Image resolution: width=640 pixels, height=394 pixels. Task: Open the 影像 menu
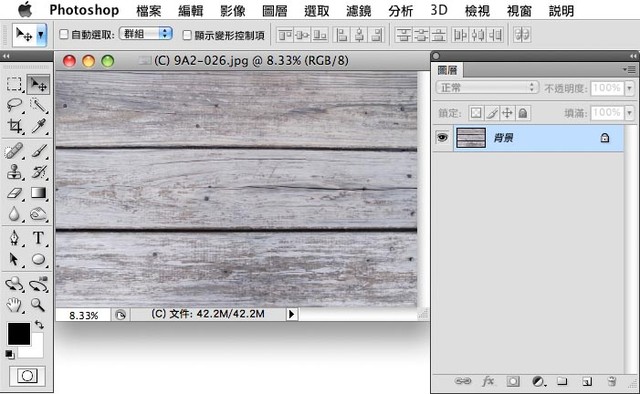click(x=233, y=10)
